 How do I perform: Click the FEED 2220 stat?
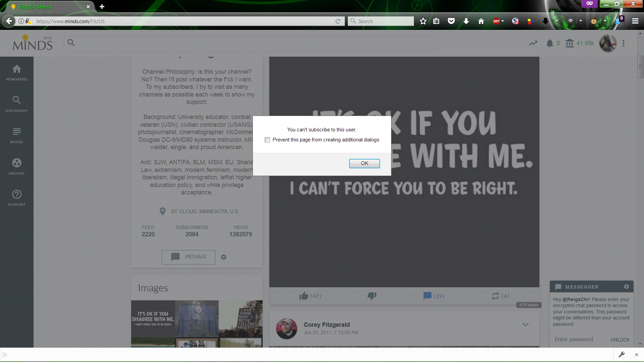[x=148, y=231]
